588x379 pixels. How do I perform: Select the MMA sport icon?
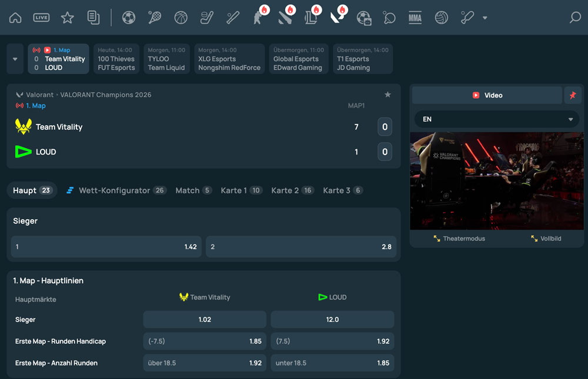[415, 18]
